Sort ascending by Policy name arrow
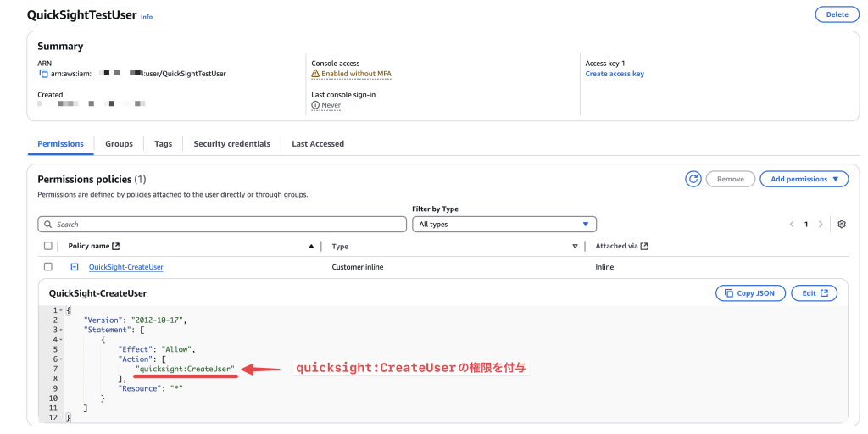Image resolution: width=868 pixels, height=434 pixels. pos(311,247)
